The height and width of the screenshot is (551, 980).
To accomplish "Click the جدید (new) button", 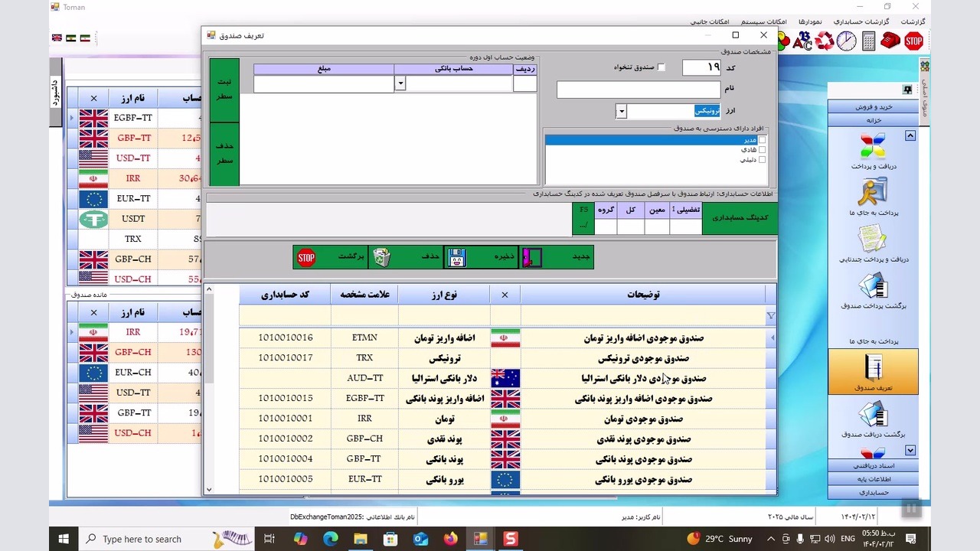I will [x=557, y=257].
